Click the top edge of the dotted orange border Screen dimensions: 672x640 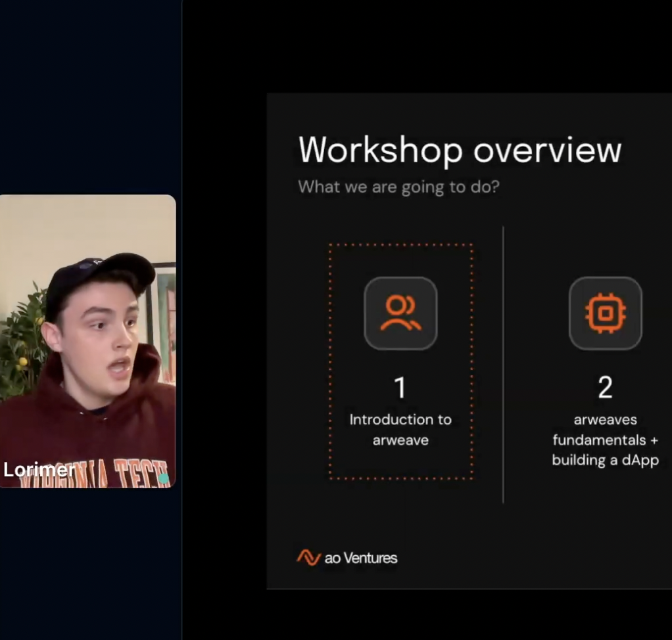pos(400,244)
